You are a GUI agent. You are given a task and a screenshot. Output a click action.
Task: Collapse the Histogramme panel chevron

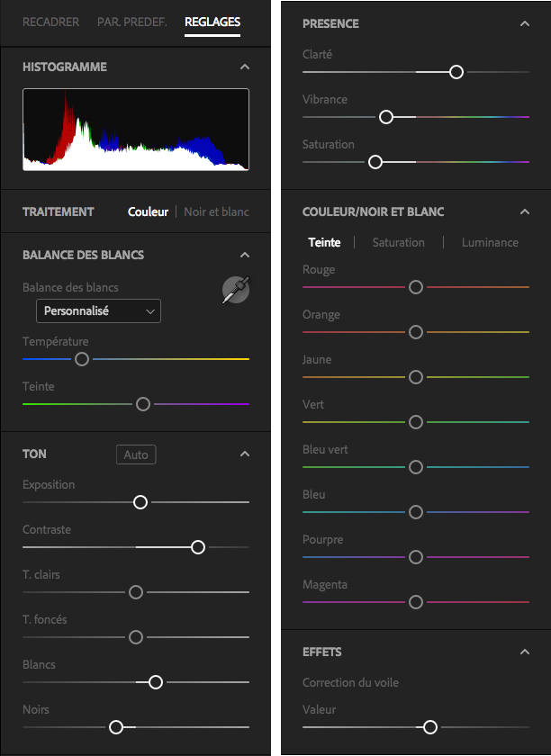coord(245,67)
